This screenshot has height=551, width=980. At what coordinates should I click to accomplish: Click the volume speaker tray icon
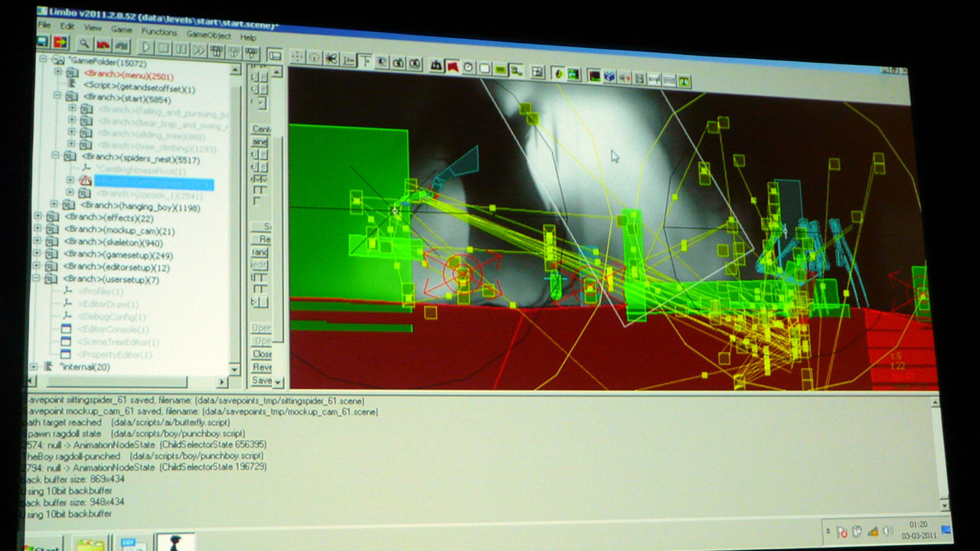pos(887,530)
